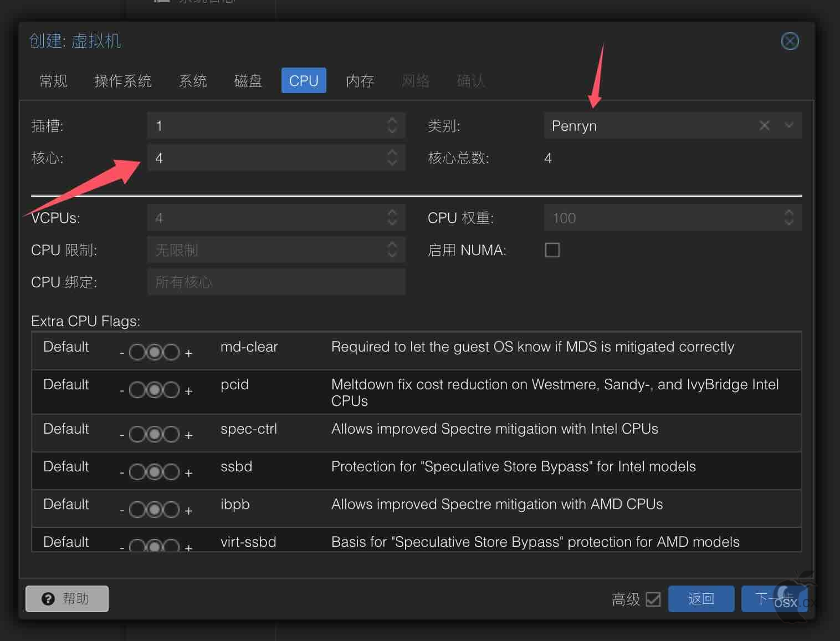
Task: Click the ibpb flag name
Action: click(235, 504)
